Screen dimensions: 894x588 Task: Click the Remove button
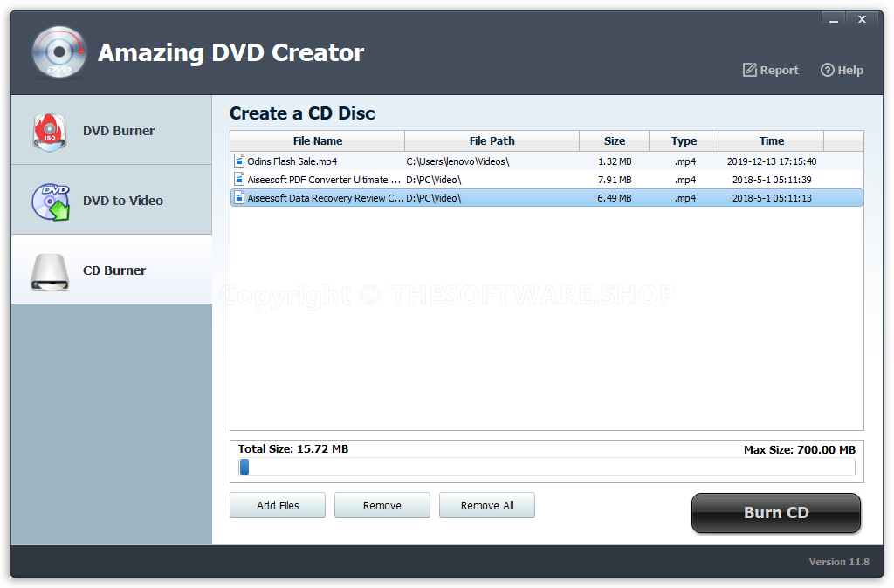coord(382,504)
